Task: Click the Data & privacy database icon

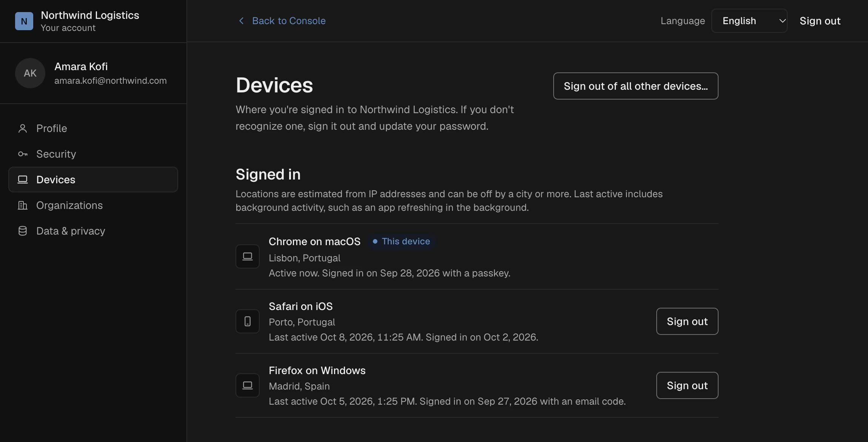Action: click(23, 231)
